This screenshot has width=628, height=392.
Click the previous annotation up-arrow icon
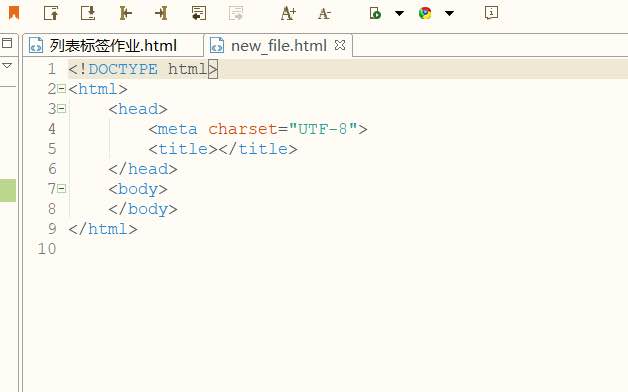point(51,13)
